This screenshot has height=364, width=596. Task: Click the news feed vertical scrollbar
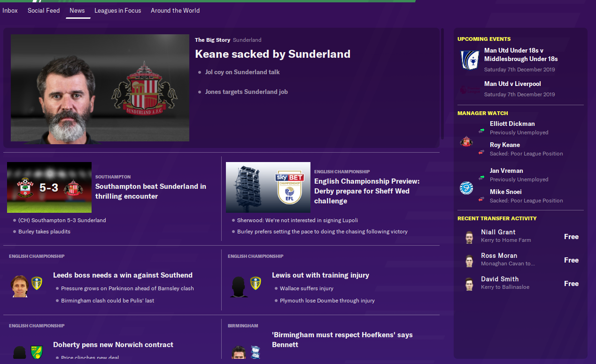[442, 84]
